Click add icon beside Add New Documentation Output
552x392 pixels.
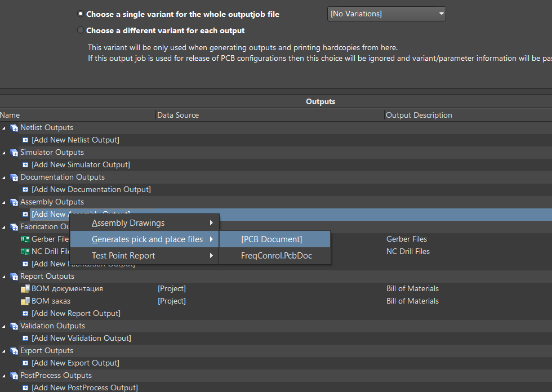[x=25, y=190]
